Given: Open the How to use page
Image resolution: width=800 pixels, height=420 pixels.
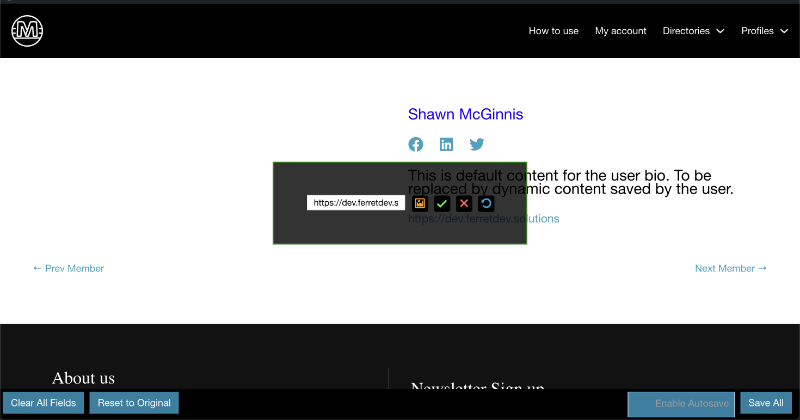Looking at the screenshot, I should [x=553, y=31].
